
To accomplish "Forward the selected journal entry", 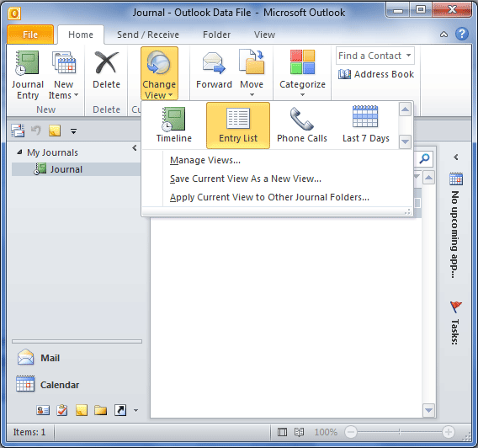I will tap(214, 71).
